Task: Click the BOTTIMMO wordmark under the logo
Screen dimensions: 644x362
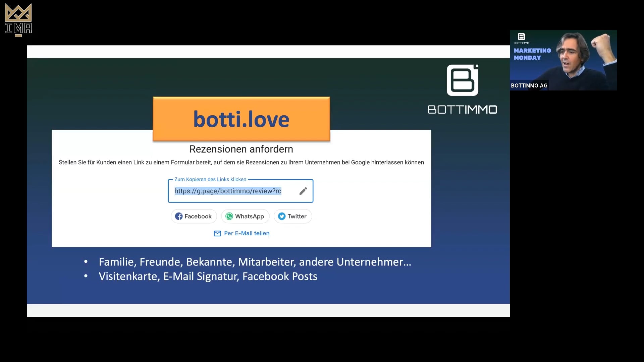Action: 463,110
